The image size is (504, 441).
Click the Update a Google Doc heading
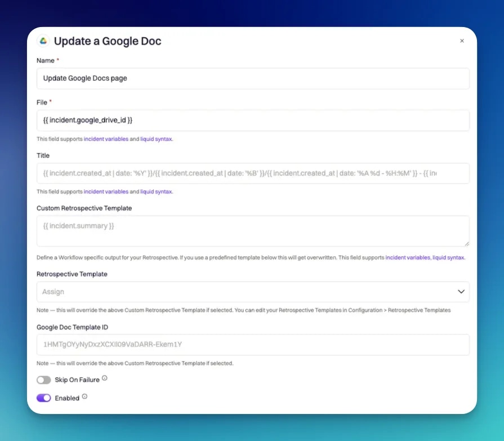[108, 41]
